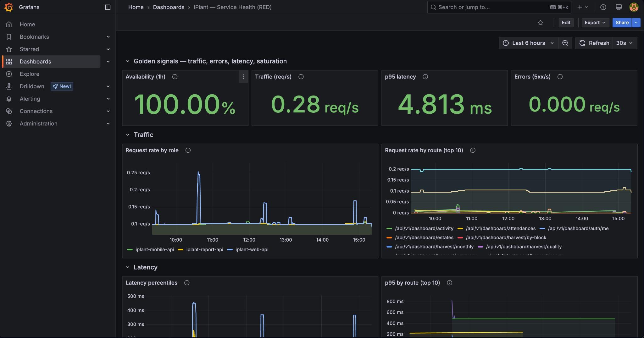The width and height of the screenshot is (644, 338).
Task: Show info icon for p95 latency panel
Action: 425,77
